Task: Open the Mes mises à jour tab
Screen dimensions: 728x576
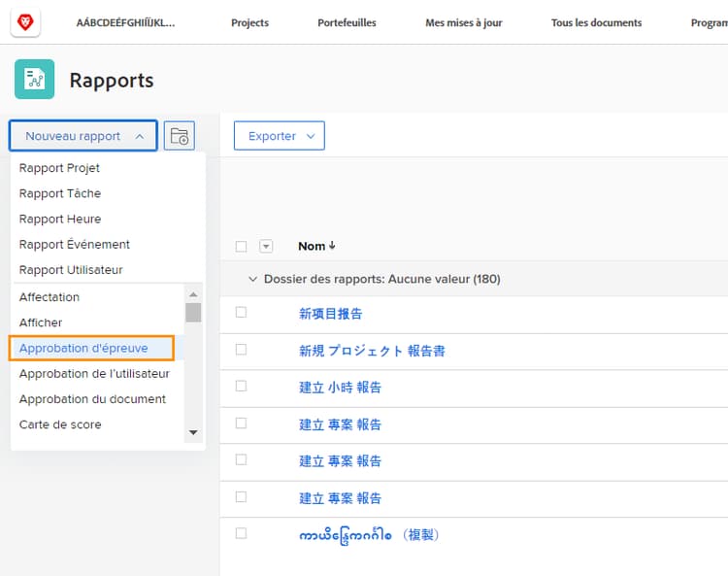Action: click(x=464, y=22)
